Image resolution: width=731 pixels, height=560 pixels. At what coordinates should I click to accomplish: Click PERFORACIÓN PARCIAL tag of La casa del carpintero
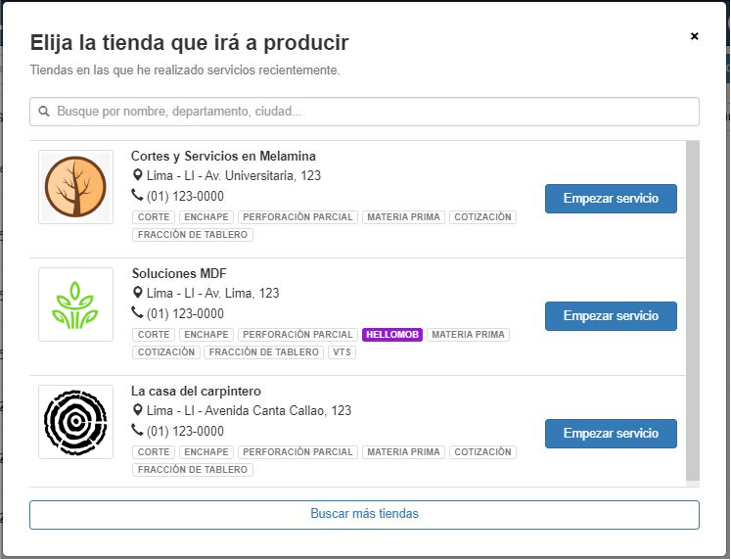[297, 452]
